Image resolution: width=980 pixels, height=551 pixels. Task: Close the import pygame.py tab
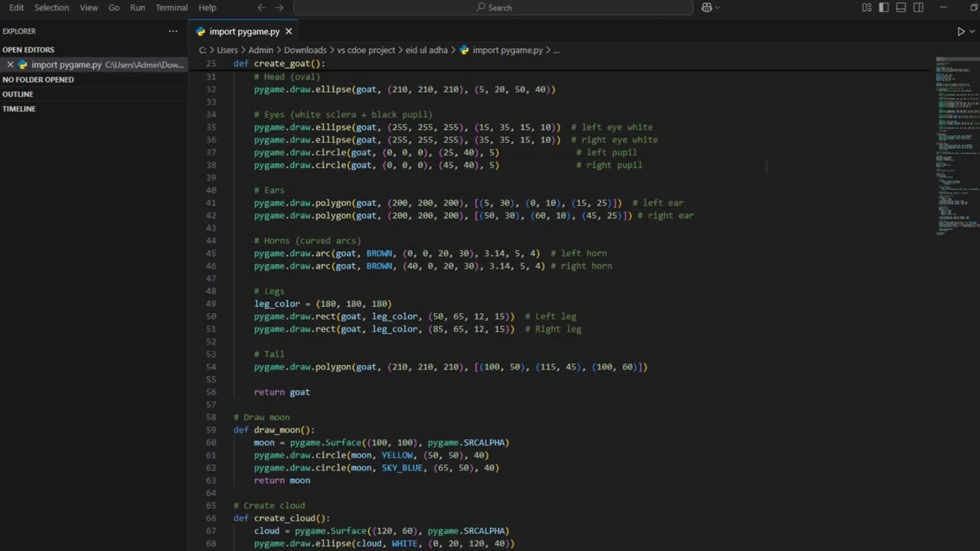[289, 31]
